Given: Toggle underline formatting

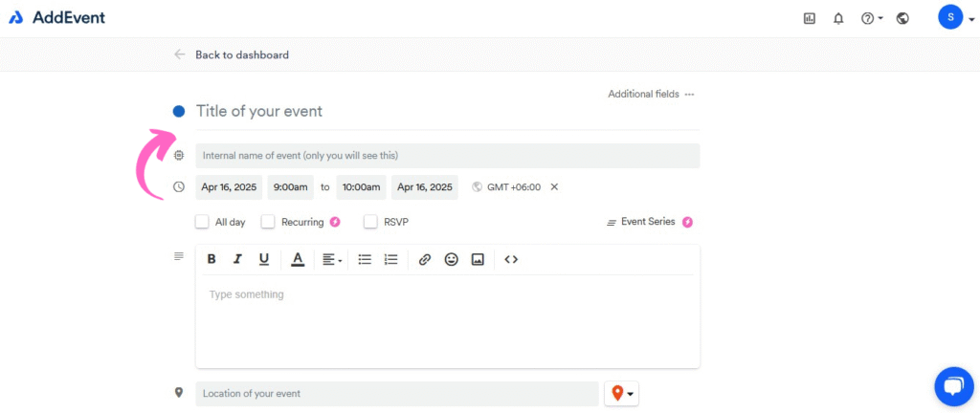Looking at the screenshot, I should pyautogui.click(x=264, y=259).
